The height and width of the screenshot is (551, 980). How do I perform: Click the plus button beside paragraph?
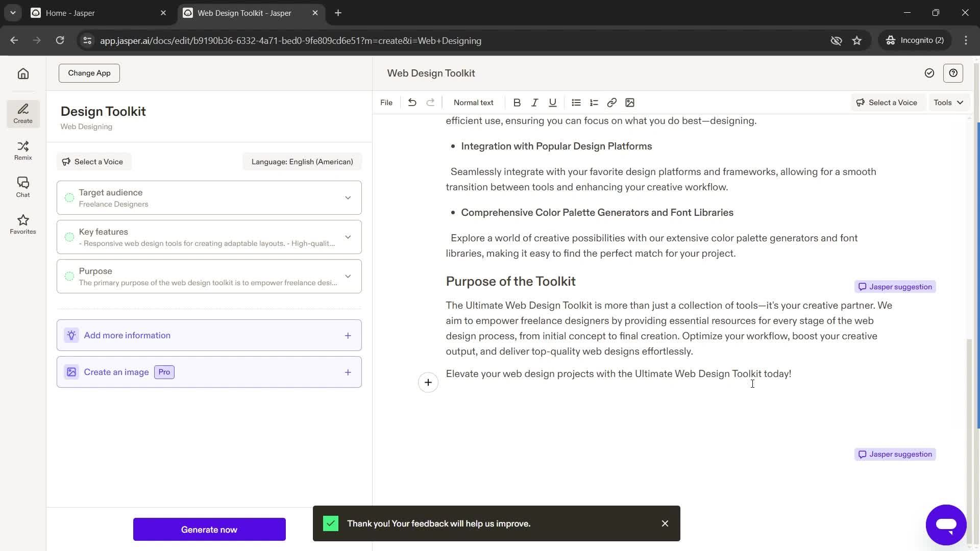click(x=428, y=382)
